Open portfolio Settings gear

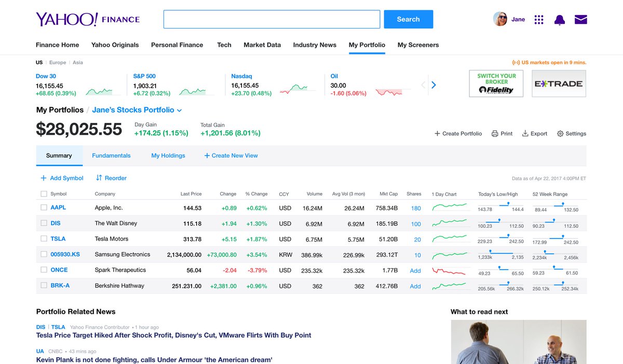pyautogui.click(x=572, y=134)
